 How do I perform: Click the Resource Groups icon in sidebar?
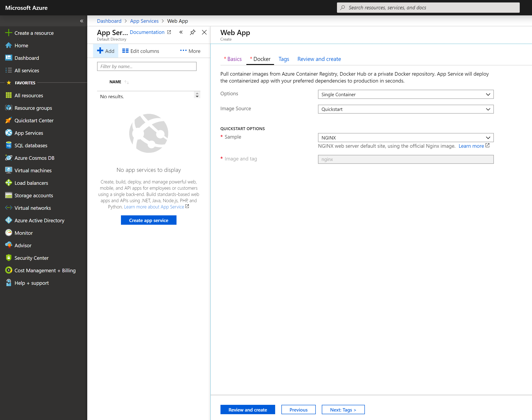[8, 108]
